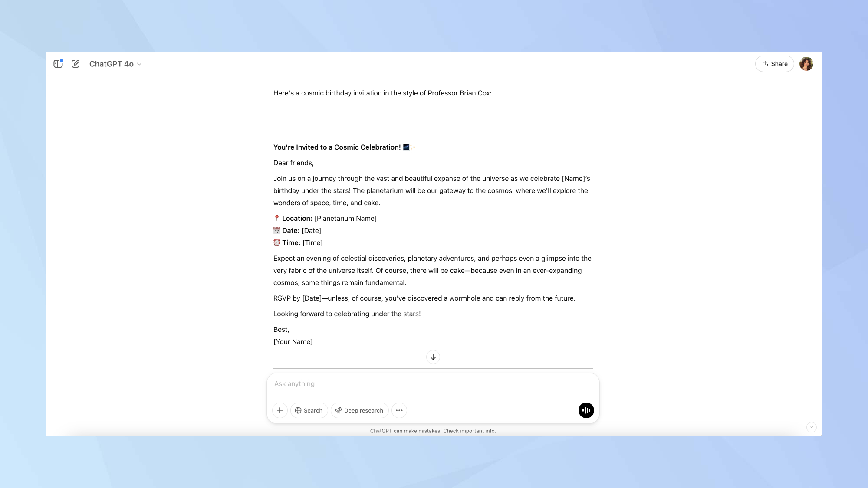868x488 pixels.
Task: Click the Ask anything input field
Action: [434, 384]
